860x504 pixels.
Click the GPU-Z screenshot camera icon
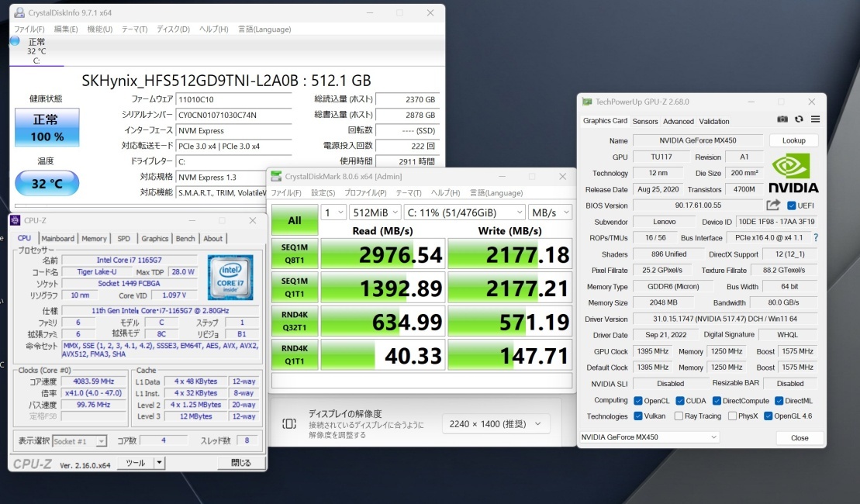782,120
